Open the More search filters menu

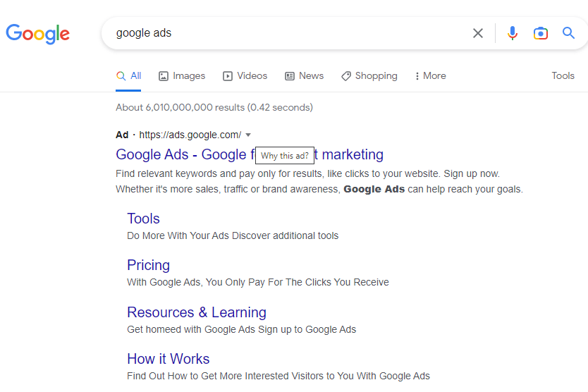[x=431, y=75]
